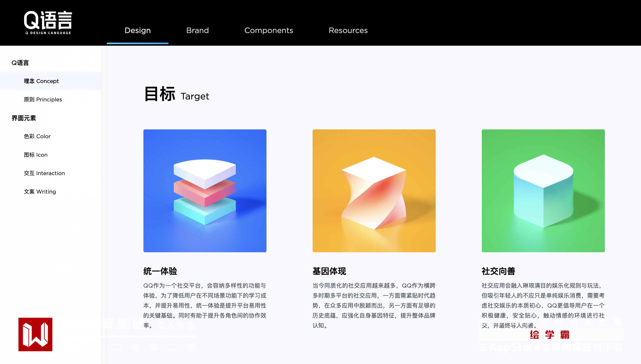Switch to the Brand tab
Image resolution: width=641 pixels, height=364 pixels.
pyautogui.click(x=197, y=30)
